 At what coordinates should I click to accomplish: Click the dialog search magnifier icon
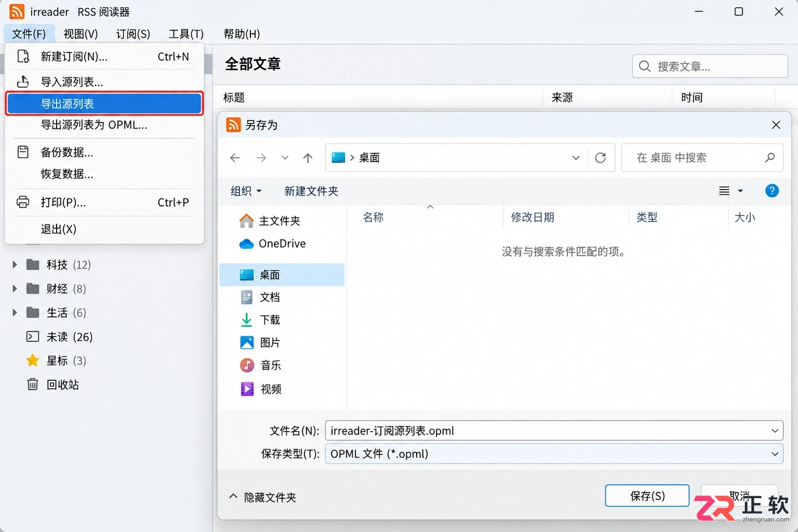(770, 158)
